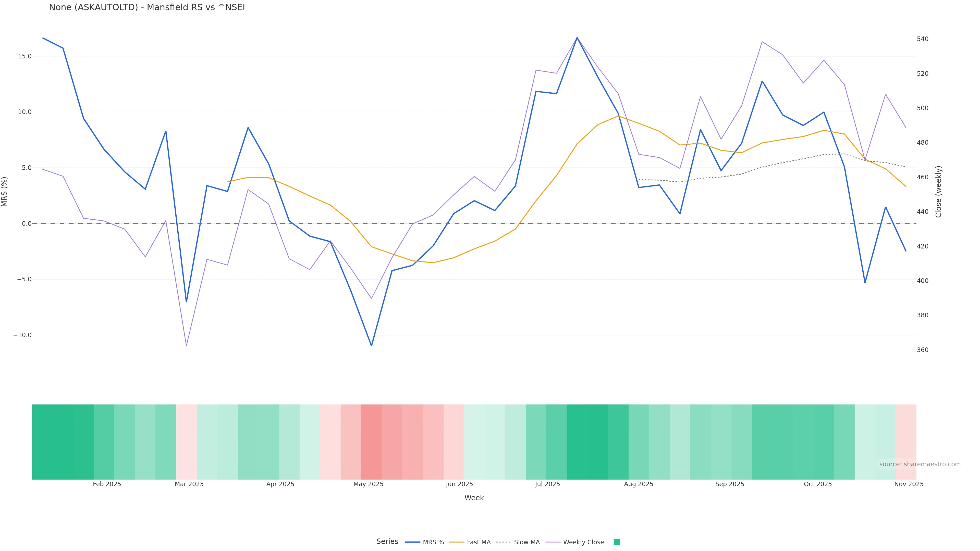The height and width of the screenshot is (551, 980).
Task: Click the Week x-axis title
Action: 474,498
